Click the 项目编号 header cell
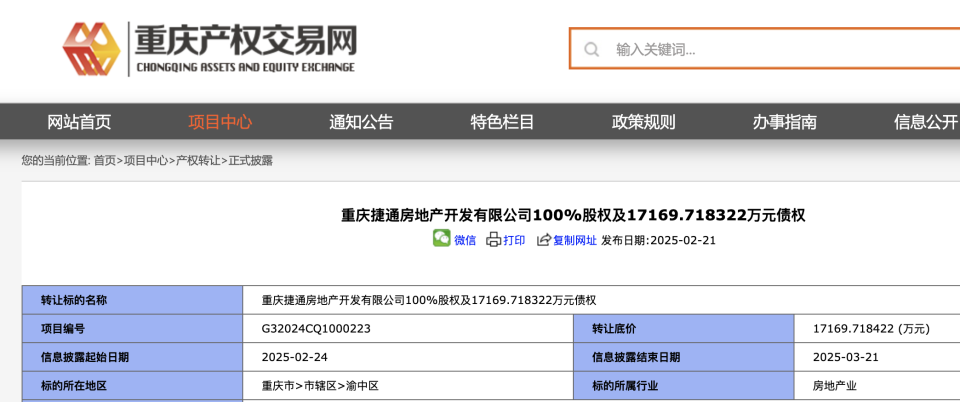 click(132, 329)
